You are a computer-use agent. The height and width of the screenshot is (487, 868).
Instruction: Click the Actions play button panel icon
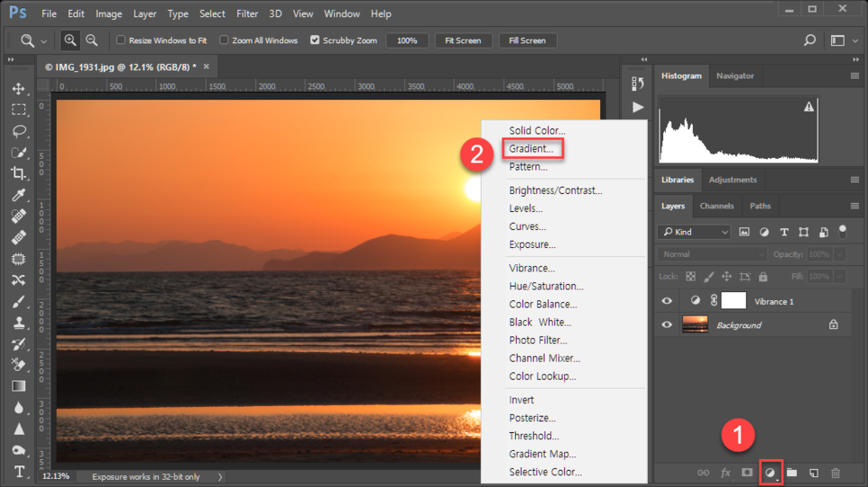point(638,107)
